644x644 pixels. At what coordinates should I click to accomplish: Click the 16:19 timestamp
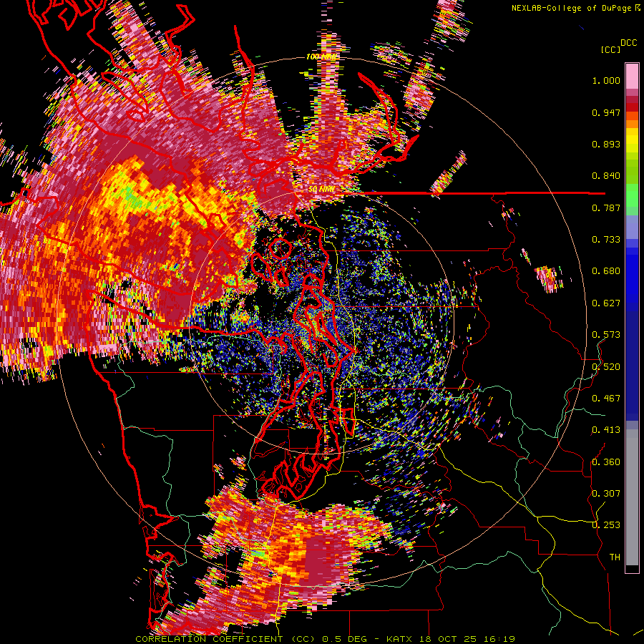click(500, 639)
